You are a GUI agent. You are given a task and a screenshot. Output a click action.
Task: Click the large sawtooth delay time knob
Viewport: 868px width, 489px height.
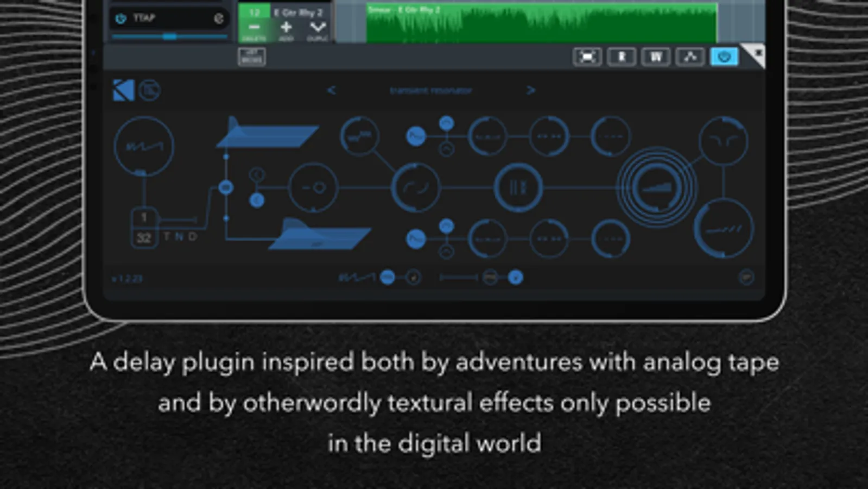tap(144, 146)
